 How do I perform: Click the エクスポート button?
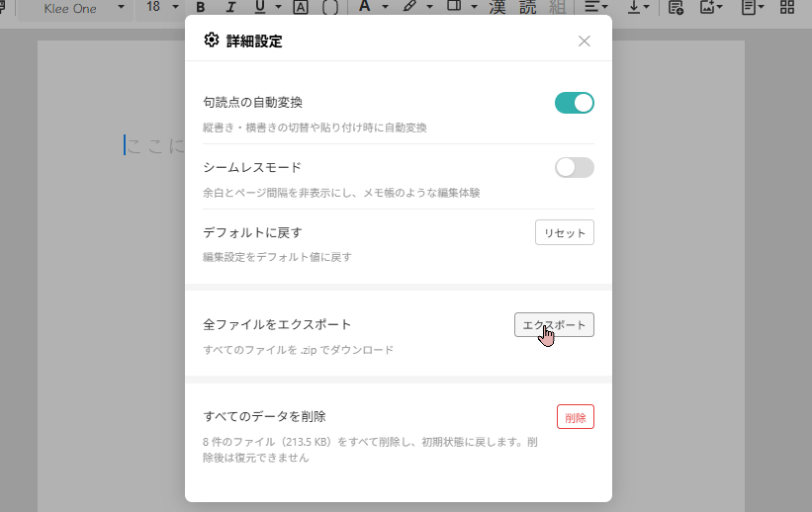(x=554, y=324)
